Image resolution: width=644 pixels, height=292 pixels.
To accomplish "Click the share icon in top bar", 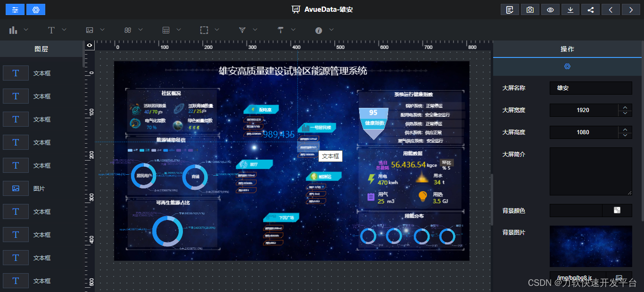I will pyautogui.click(x=591, y=9).
